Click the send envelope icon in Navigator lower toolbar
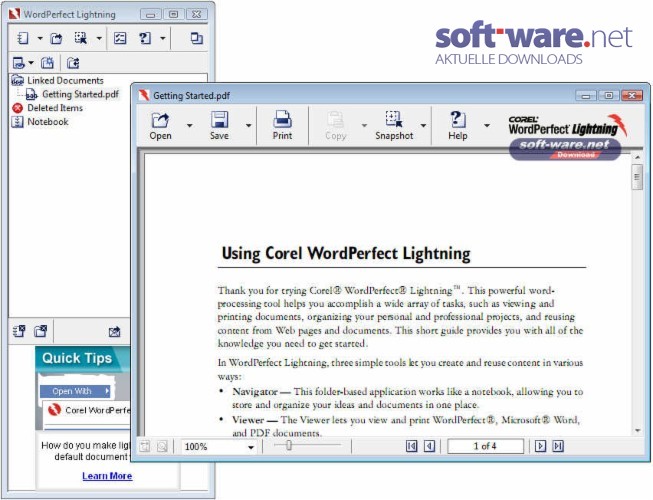This screenshot has width=653, height=500. point(115,332)
